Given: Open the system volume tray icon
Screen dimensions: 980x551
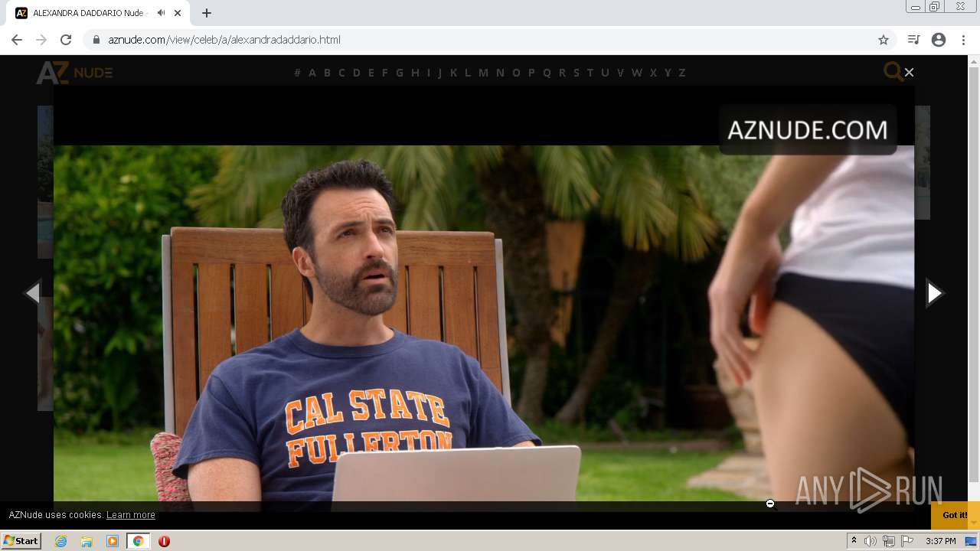Looking at the screenshot, I should pos(871,541).
